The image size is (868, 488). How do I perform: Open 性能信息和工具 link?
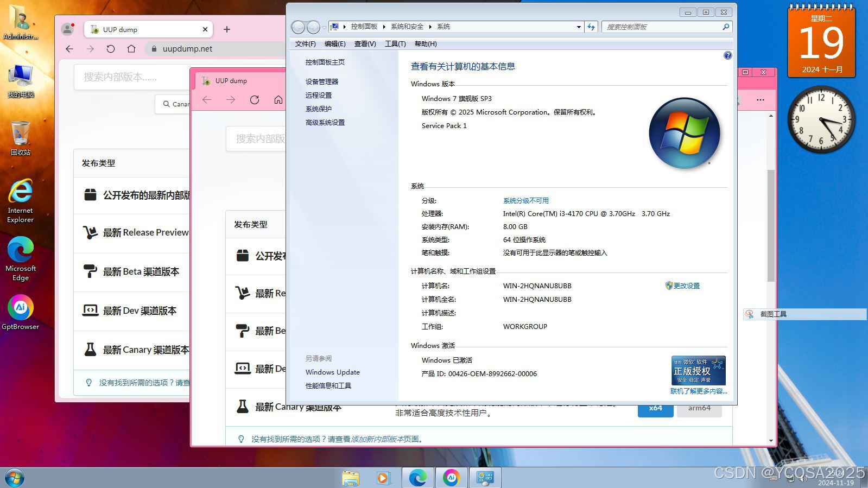point(328,385)
